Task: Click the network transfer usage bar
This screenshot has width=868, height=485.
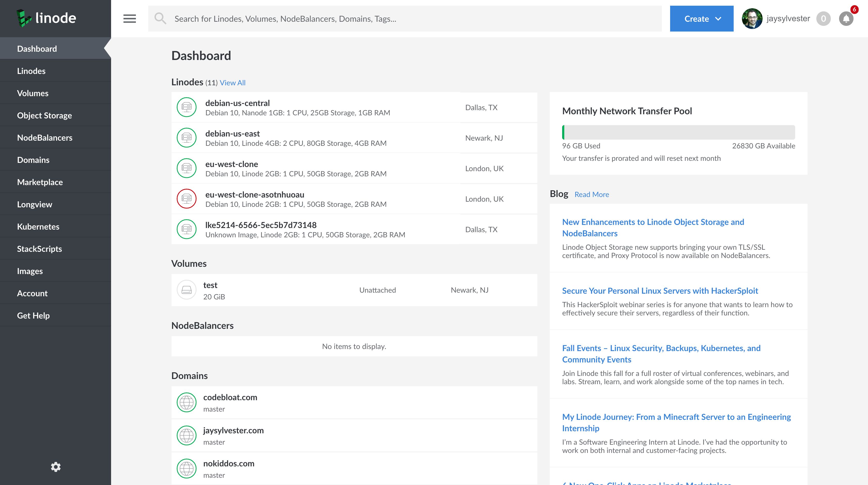Action: [x=678, y=132]
